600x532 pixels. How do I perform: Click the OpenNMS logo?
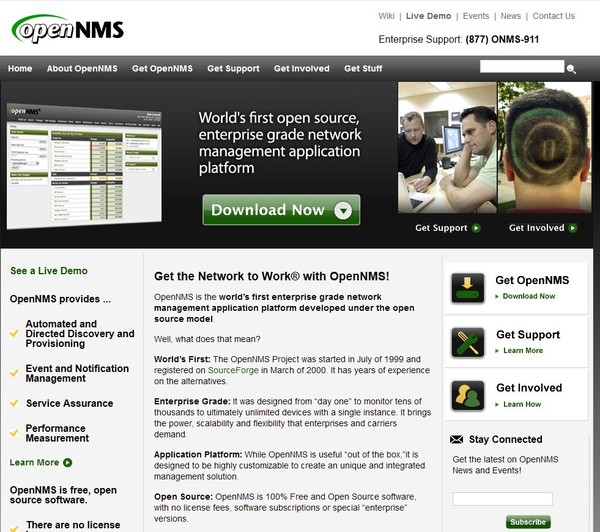click(68, 28)
